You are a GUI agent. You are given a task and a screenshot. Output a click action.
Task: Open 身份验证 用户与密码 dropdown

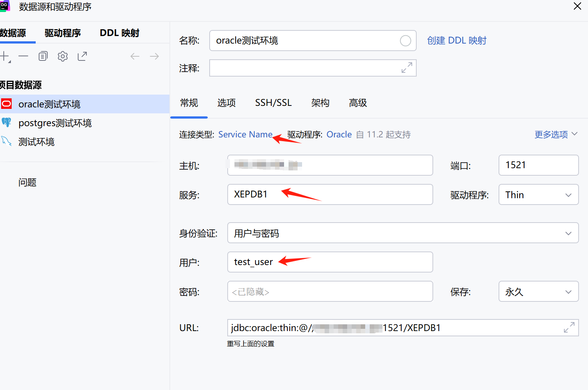pos(403,233)
